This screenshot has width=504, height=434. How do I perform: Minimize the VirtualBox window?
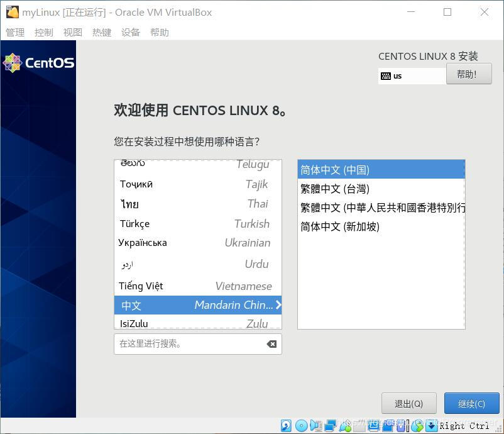click(x=411, y=12)
